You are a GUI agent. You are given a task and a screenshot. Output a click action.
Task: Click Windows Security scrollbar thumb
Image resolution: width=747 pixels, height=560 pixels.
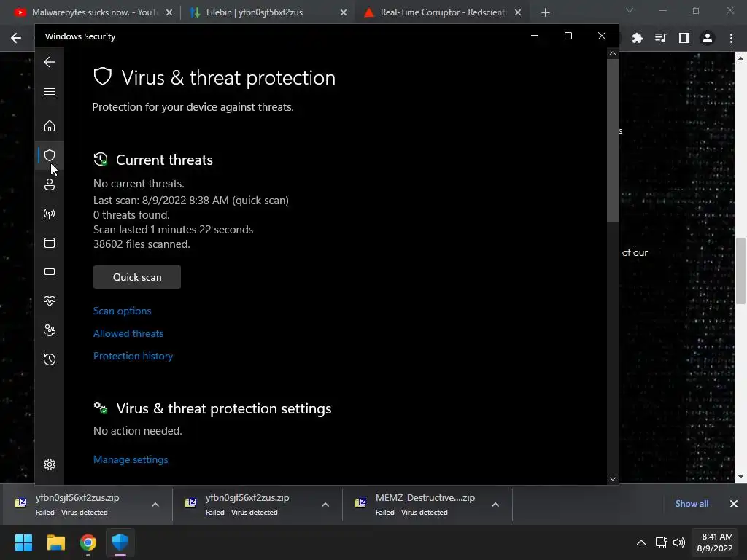pos(613,141)
